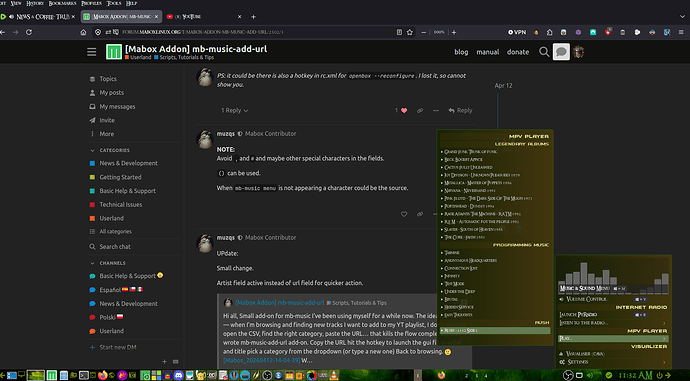Open the forum hamburger sidebar menu
This screenshot has width=690, height=381.
(x=92, y=52)
